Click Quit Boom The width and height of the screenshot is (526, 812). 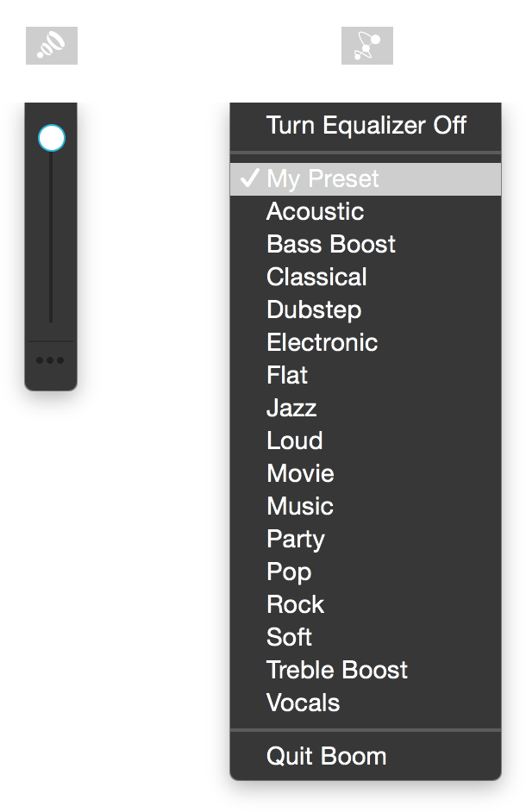366,757
